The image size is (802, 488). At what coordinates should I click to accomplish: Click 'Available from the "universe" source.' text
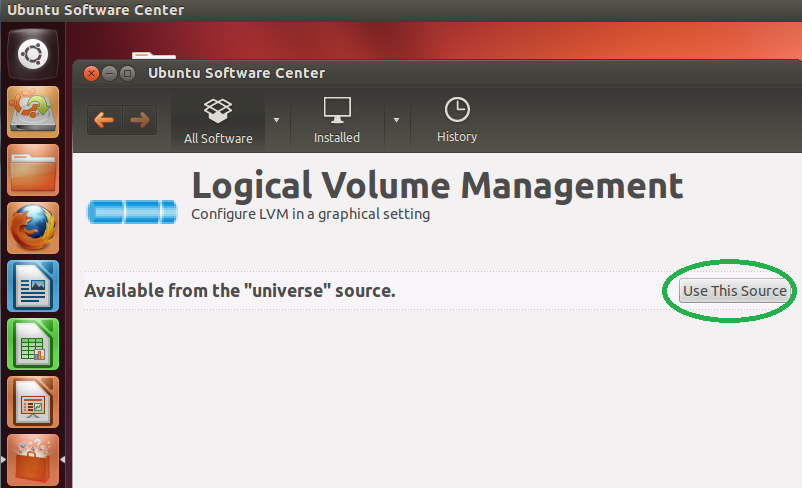click(240, 291)
